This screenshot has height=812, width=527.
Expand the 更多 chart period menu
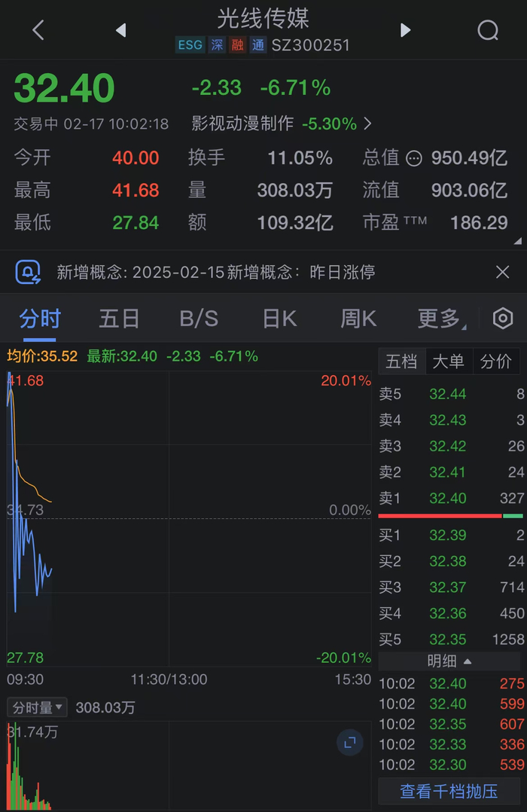441,319
